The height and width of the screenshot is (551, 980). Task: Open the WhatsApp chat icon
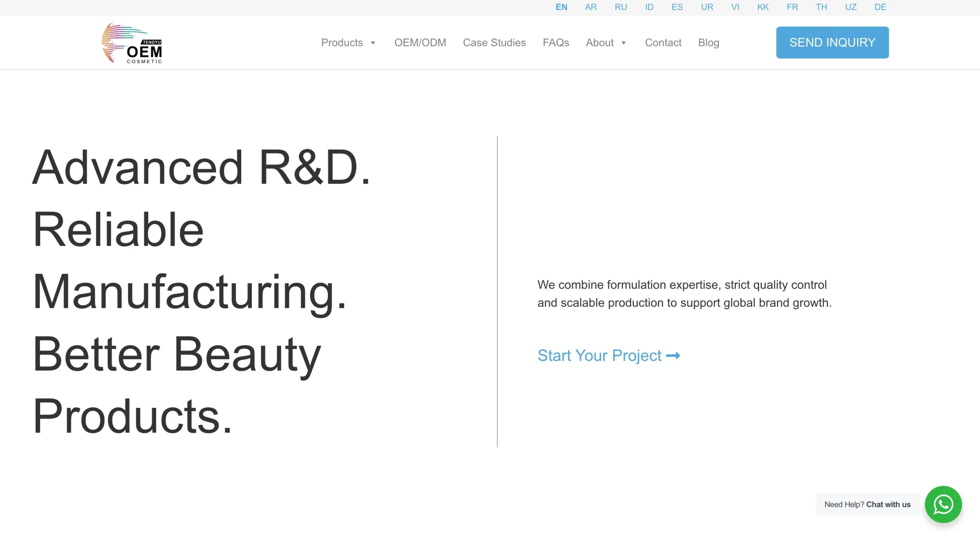(x=943, y=504)
